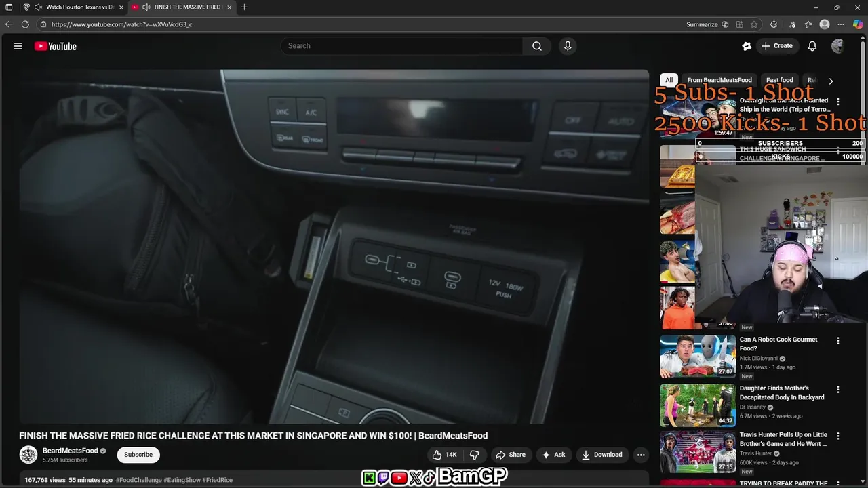
Task: Open the Daughter Finds Mother's thumbnail
Action: pyautogui.click(x=698, y=405)
